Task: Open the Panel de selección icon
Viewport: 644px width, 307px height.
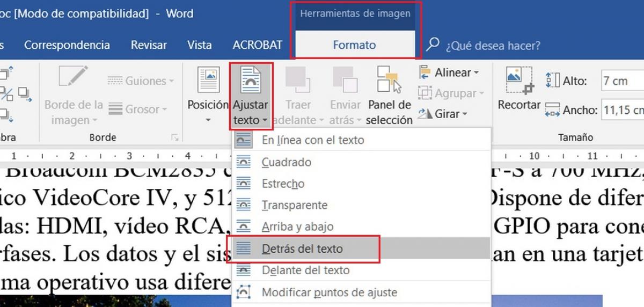Action: (x=389, y=79)
